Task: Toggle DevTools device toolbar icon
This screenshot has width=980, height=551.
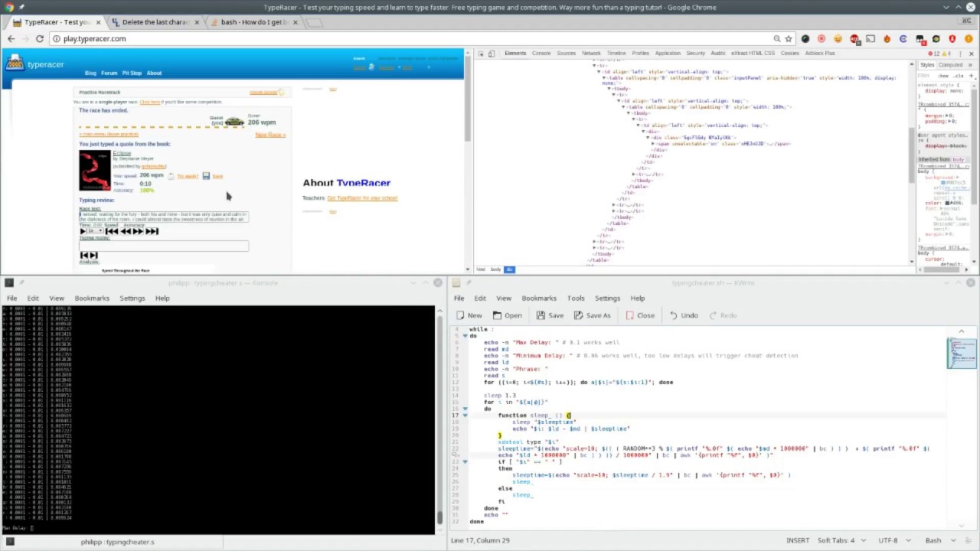Action: tap(492, 54)
